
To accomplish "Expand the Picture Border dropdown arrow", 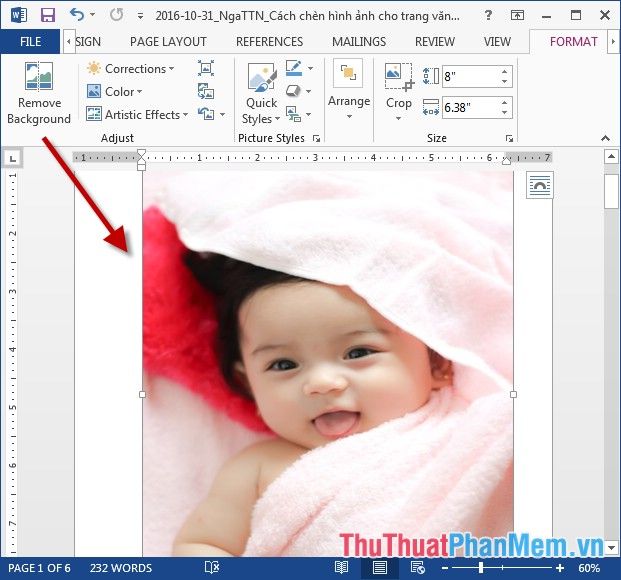I will (x=310, y=69).
